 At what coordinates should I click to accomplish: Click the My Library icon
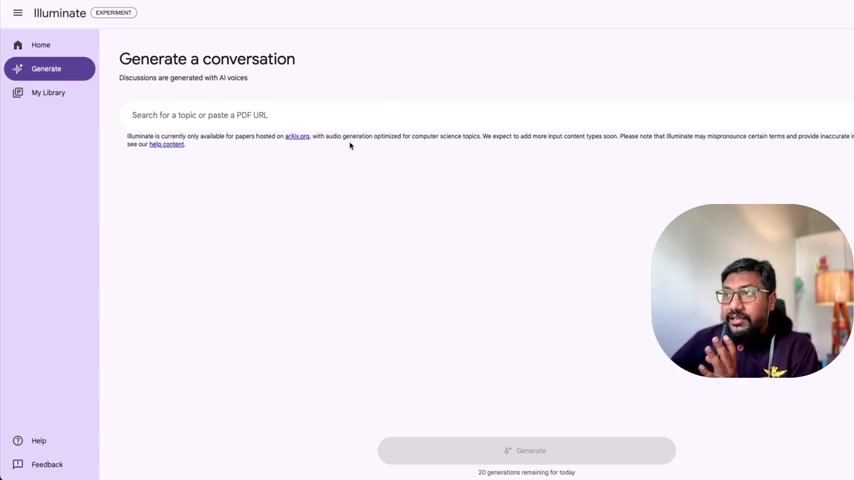coord(17,93)
